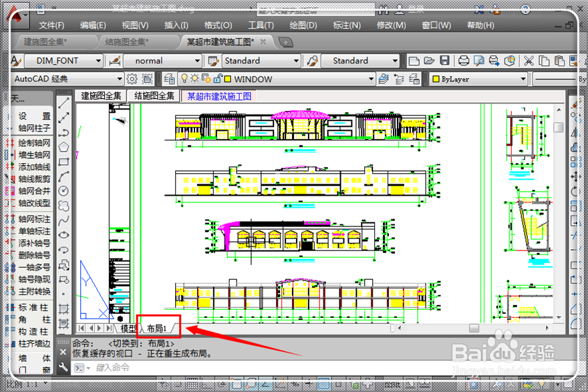
Task: Switch to the 建施图全集 drawing tab
Action: click(x=101, y=96)
